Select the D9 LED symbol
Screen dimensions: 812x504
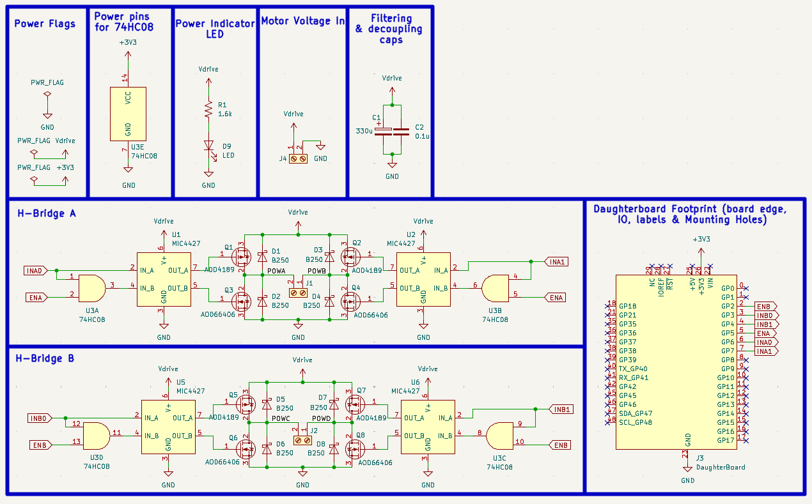207,146
